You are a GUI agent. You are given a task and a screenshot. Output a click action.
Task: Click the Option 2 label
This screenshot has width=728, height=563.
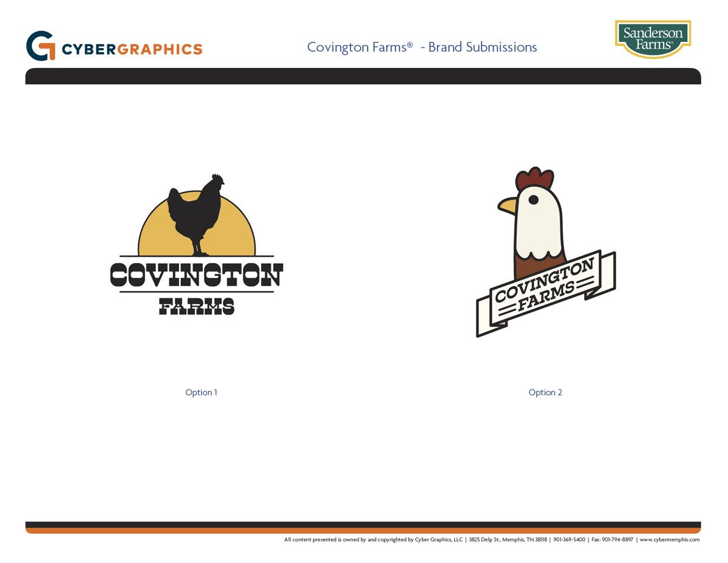tap(545, 392)
